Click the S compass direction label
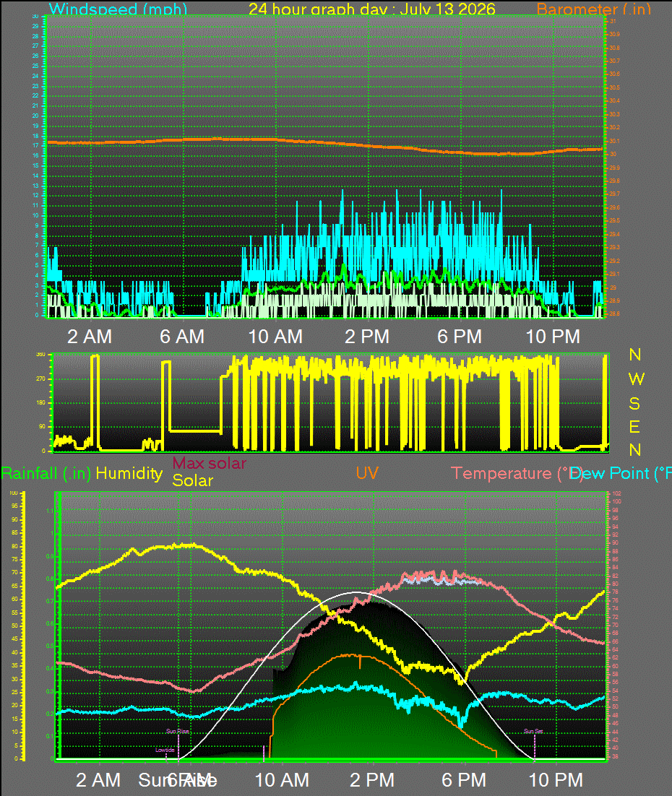This screenshot has width=672, height=796. click(634, 404)
